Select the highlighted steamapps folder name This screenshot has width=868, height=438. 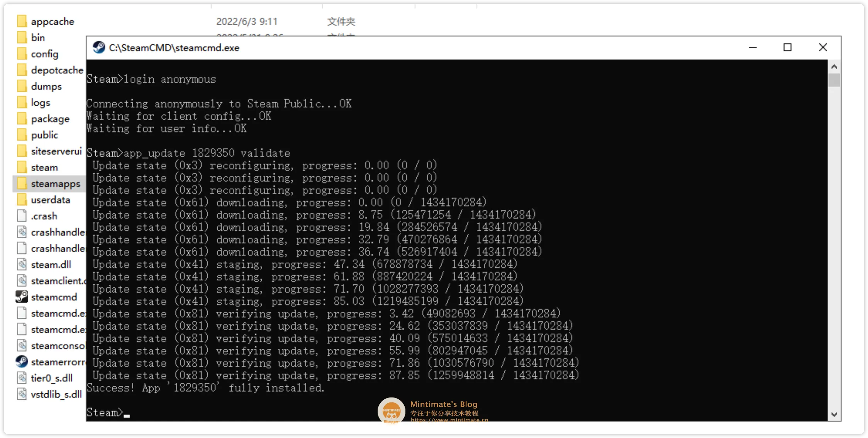click(56, 184)
